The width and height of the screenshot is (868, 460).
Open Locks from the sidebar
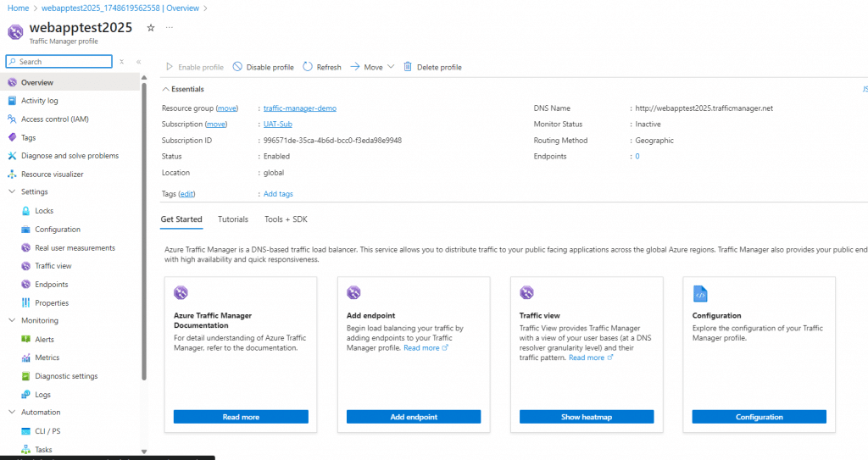click(43, 211)
